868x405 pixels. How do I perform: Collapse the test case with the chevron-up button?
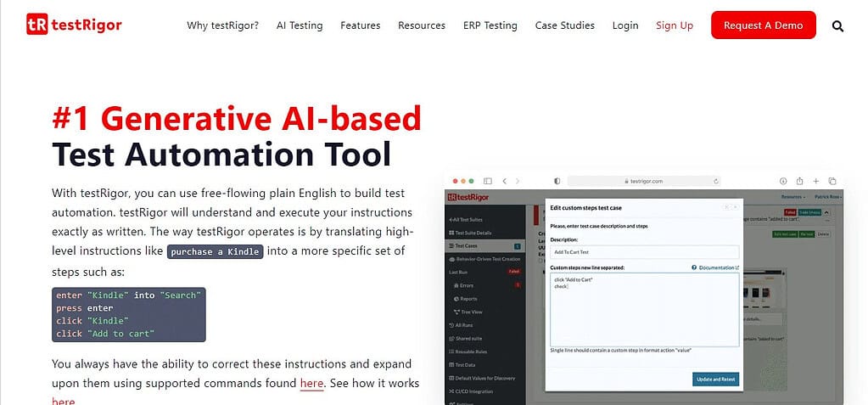826,213
